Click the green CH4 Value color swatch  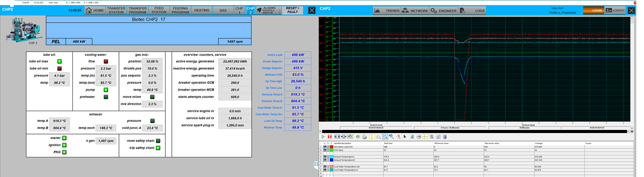point(331,150)
